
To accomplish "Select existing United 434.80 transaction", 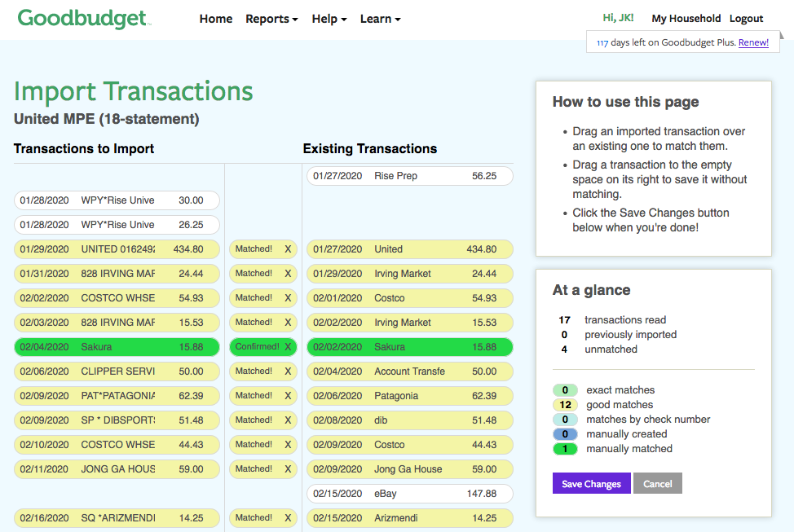I will point(410,249).
